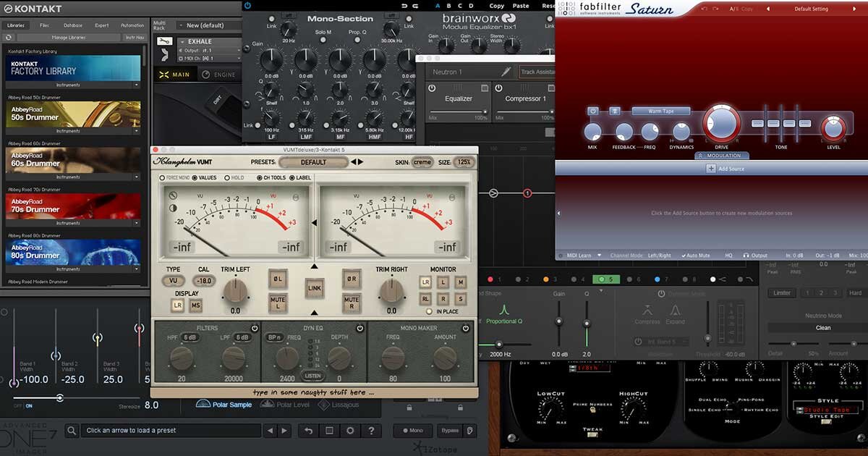Click the VUMT notes text field
Screen dimensions: 868x456
coord(314,392)
